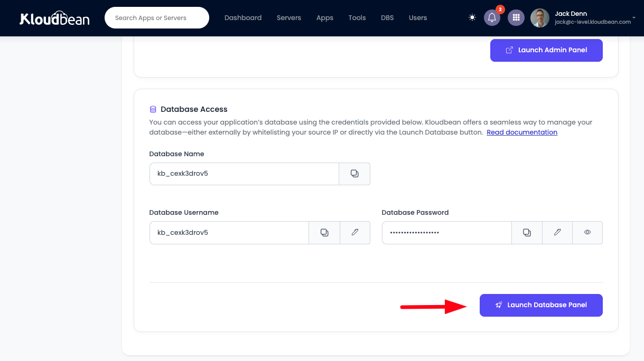The height and width of the screenshot is (361, 644).
Task: Open the Read documentation link
Action: tap(522, 132)
